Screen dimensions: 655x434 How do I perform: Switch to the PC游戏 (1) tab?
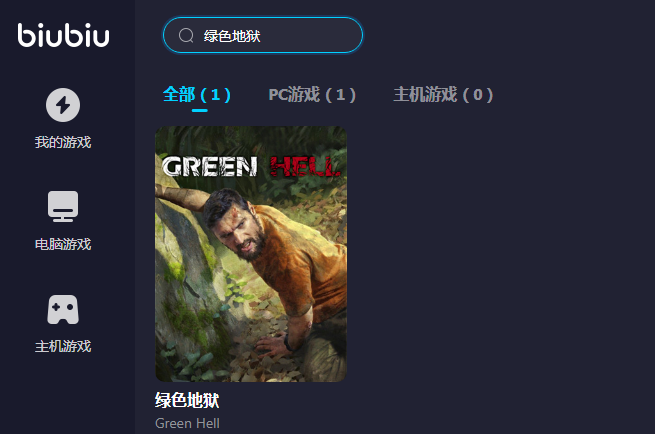point(312,94)
